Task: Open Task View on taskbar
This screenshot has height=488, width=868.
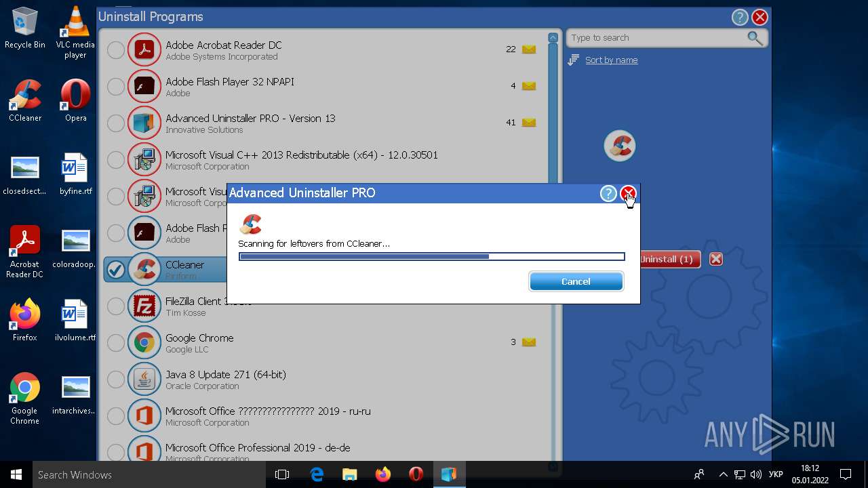Action: pyautogui.click(x=282, y=474)
